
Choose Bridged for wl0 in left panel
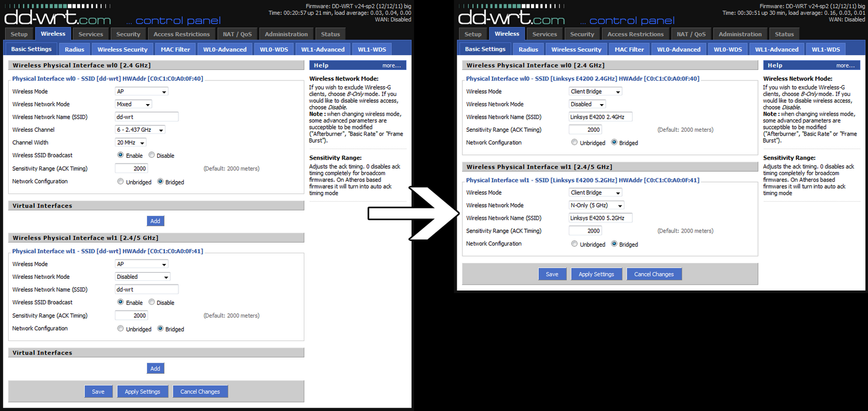coord(160,182)
